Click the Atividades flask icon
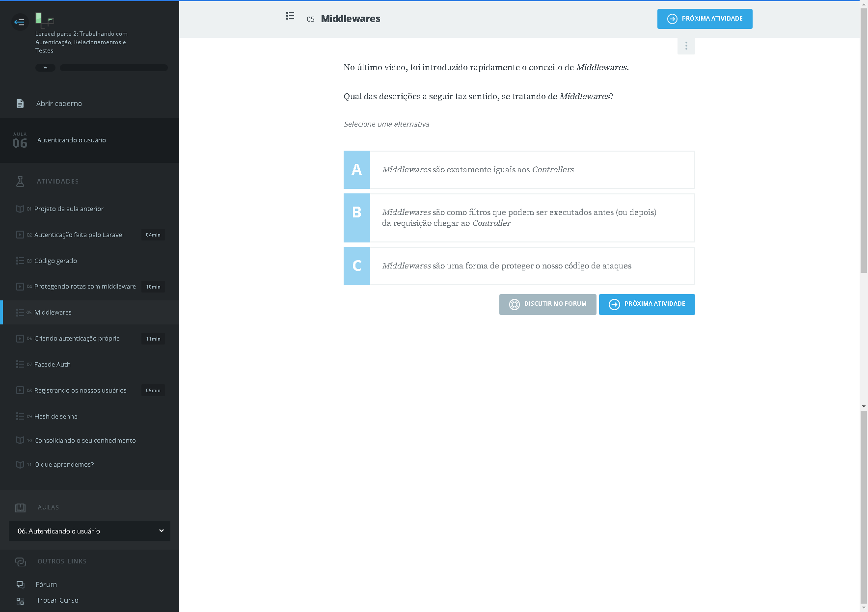 click(20, 182)
